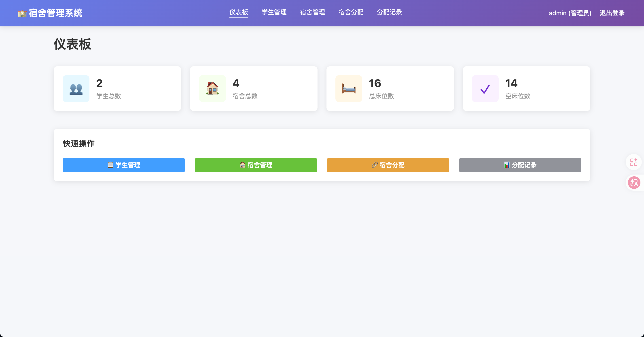Viewport: 644px width, 337px height.
Task: Switch to 学生管理 in top navigation
Action: [x=274, y=12]
